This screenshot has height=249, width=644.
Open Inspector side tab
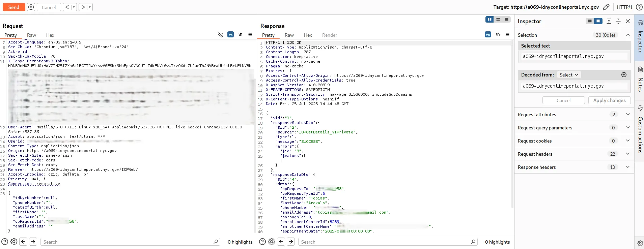click(x=640, y=37)
